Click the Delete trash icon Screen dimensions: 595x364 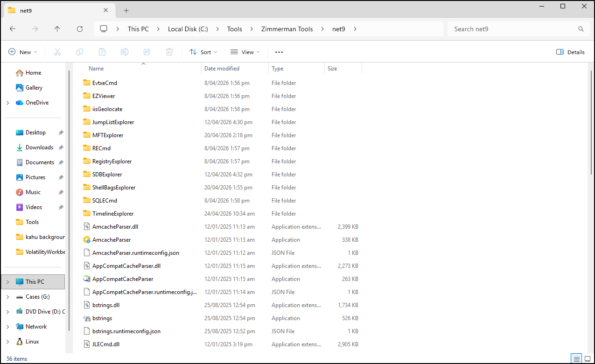pyautogui.click(x=169, y=52)
